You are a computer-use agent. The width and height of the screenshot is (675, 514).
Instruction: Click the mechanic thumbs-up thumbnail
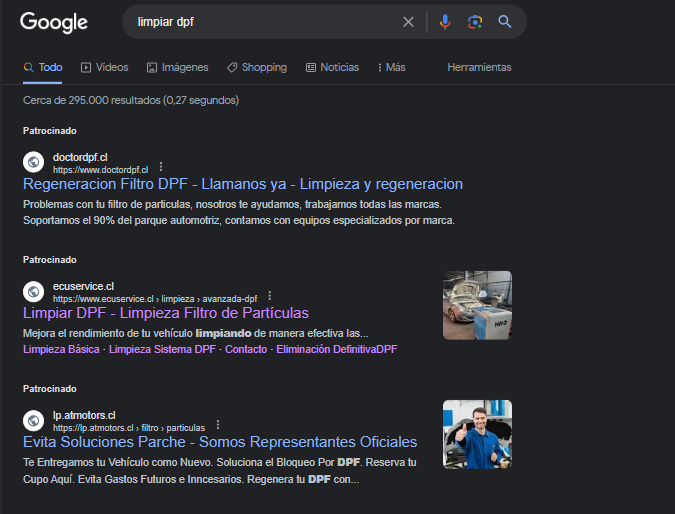477,434
